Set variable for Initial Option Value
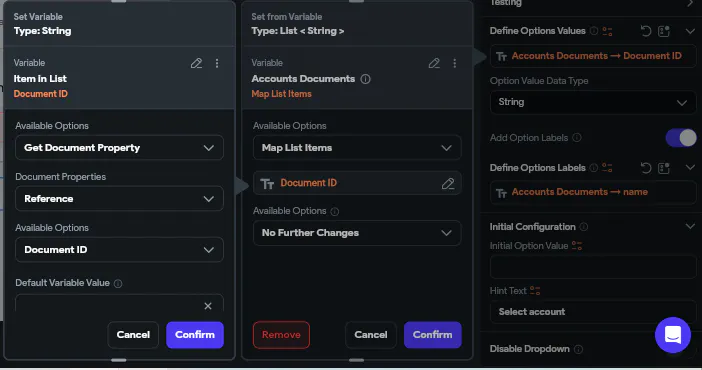The width and height of the screenshot is (702, 370). coord(577,245)
